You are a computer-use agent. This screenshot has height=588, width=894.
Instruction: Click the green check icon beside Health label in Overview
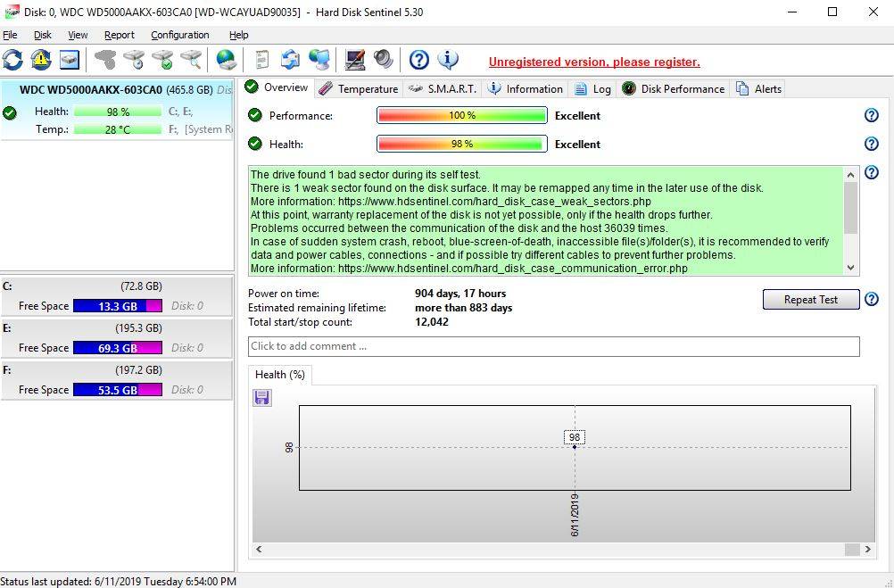(255, 144)
